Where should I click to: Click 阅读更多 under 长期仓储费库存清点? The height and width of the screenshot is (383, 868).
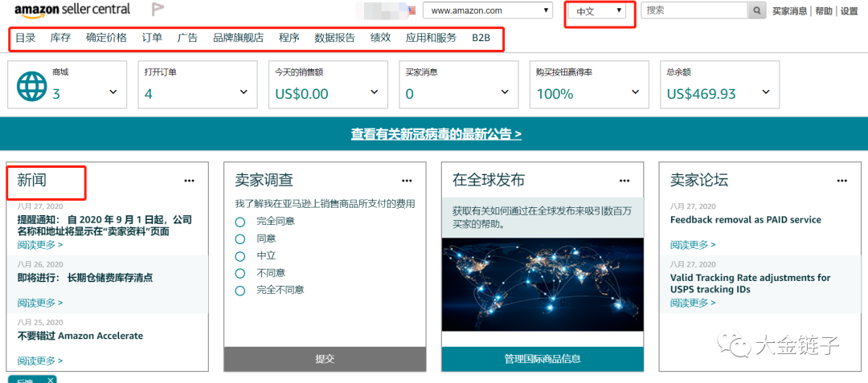click(x=40, y=303)
